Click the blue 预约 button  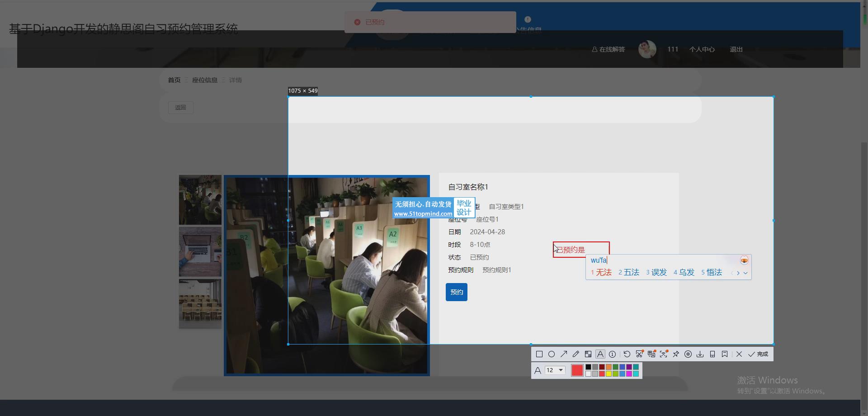(457, 292)
